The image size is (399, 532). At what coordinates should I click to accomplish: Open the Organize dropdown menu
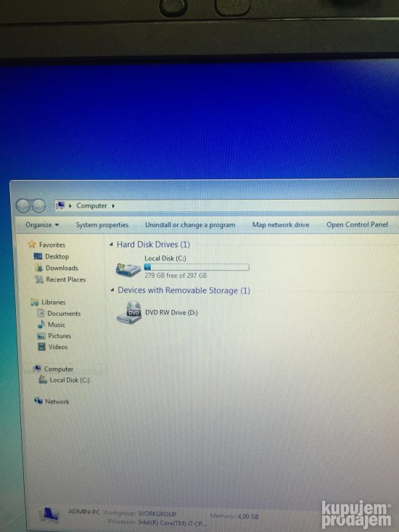[x=42, y=225]
